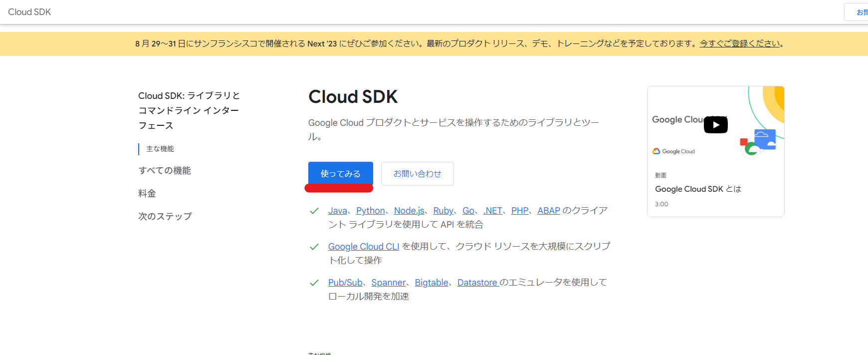Select 料金 in the sidebar
Screen dimensions: 868x355
[x=147, y=194]
